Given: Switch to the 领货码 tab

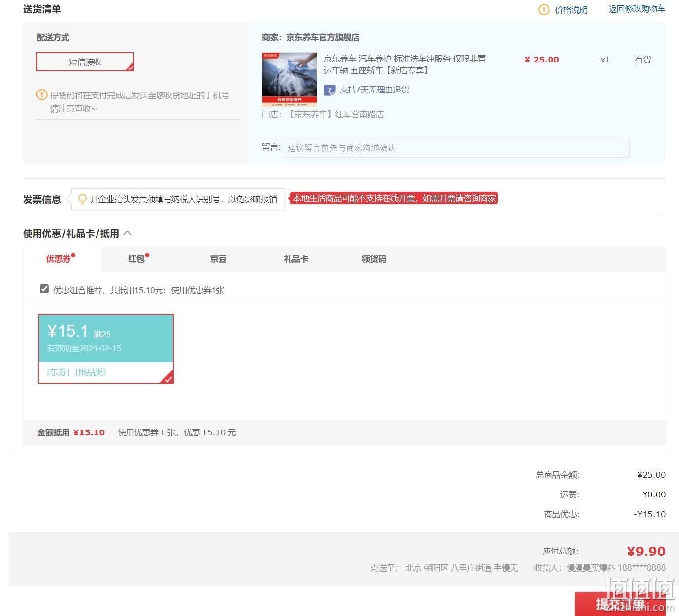Looking at the screenshot, I should 374,259.
